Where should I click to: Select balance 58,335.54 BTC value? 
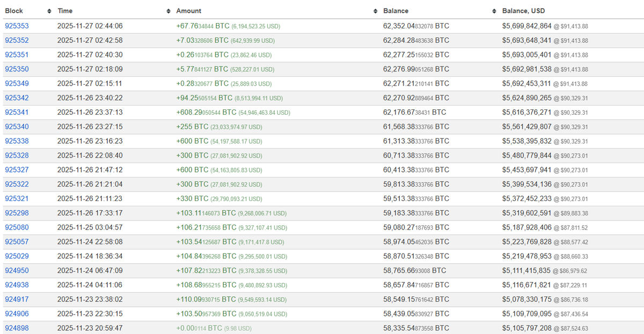coord(416,329)
